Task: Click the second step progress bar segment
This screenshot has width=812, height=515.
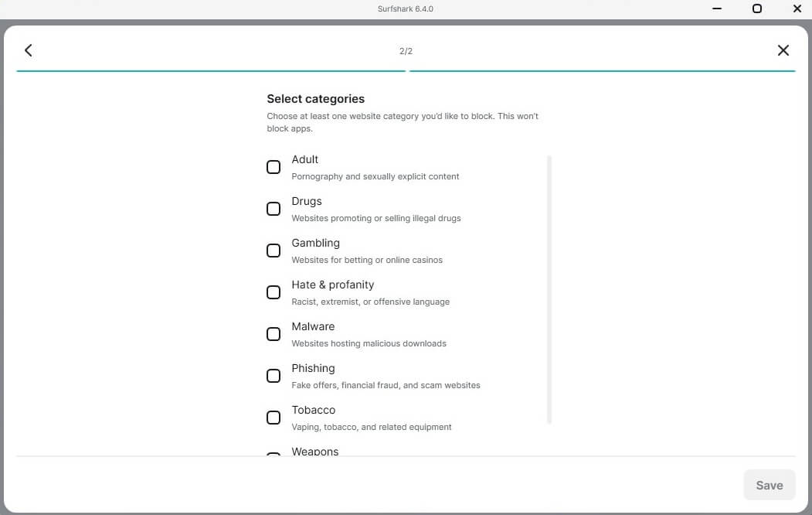Action: (x=603, y=69)
